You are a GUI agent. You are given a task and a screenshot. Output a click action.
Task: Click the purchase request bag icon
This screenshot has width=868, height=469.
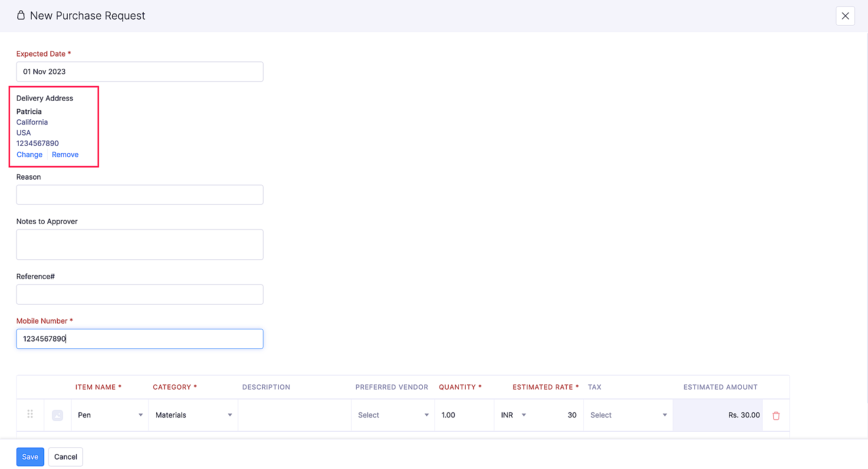point(21,16)
